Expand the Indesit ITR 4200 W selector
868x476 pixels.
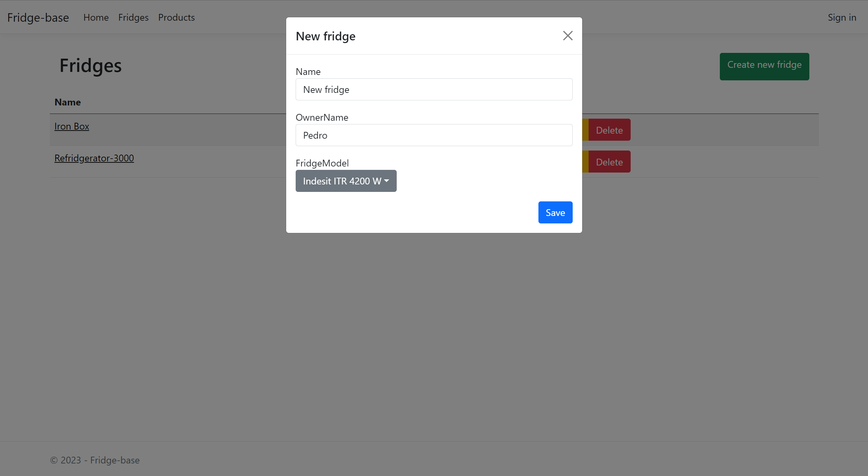[x=346, y=181]
